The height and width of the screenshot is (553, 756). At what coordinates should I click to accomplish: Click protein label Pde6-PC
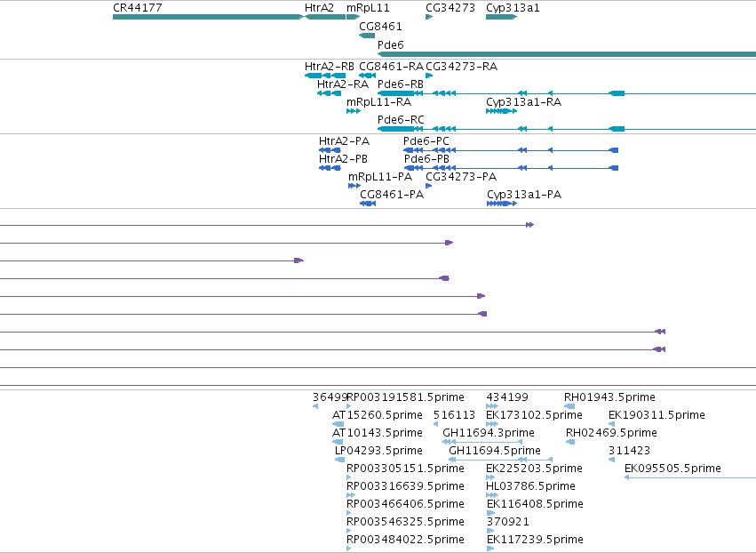click(x=426, y=140)
